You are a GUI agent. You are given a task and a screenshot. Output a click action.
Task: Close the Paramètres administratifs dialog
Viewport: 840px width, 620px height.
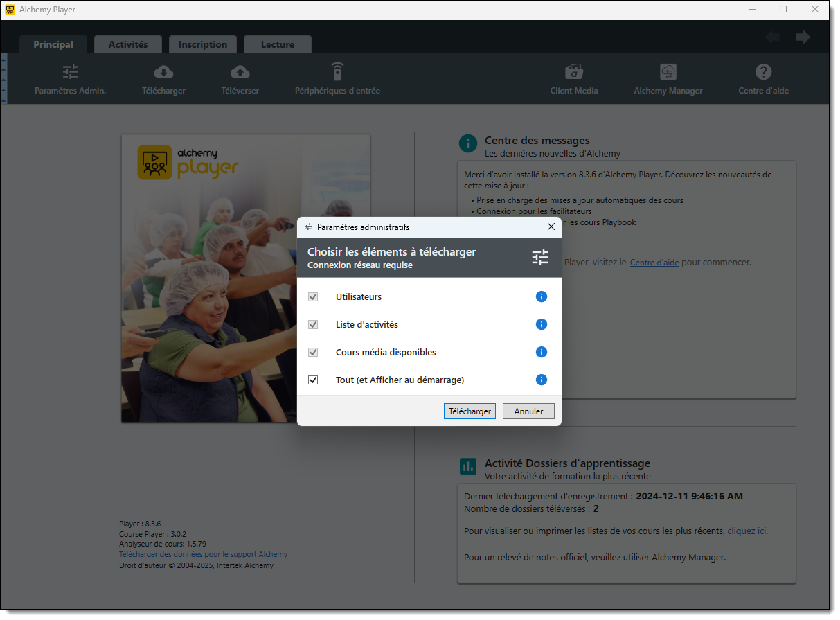click(551, 227)
